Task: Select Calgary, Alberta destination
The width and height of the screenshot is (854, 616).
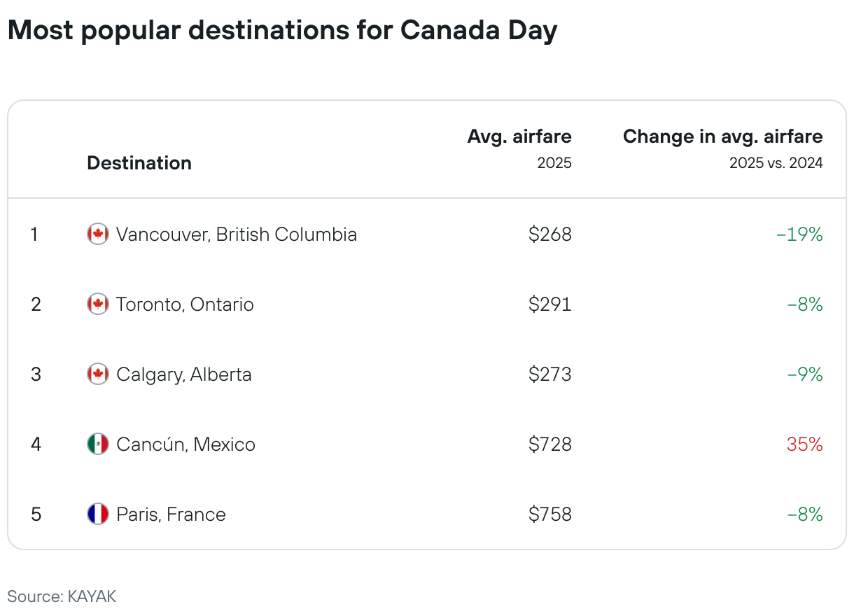Action: click(184, 374)
